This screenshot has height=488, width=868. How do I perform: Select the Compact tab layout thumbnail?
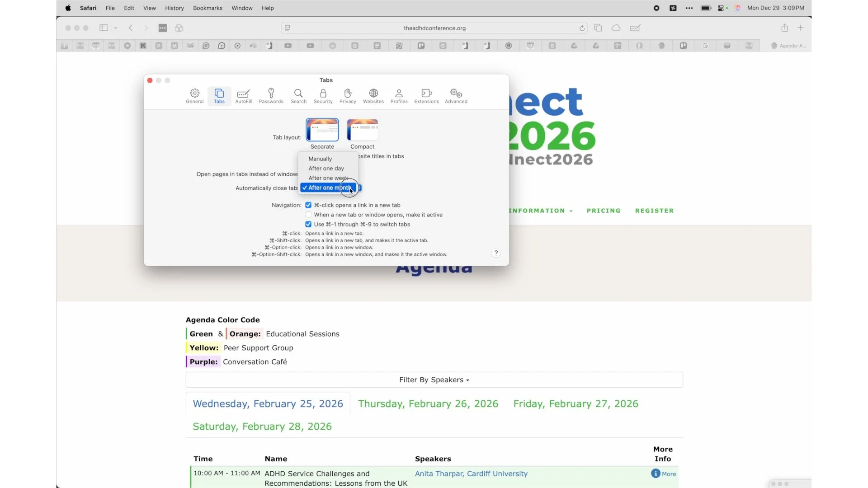click(x=362, y=130)
